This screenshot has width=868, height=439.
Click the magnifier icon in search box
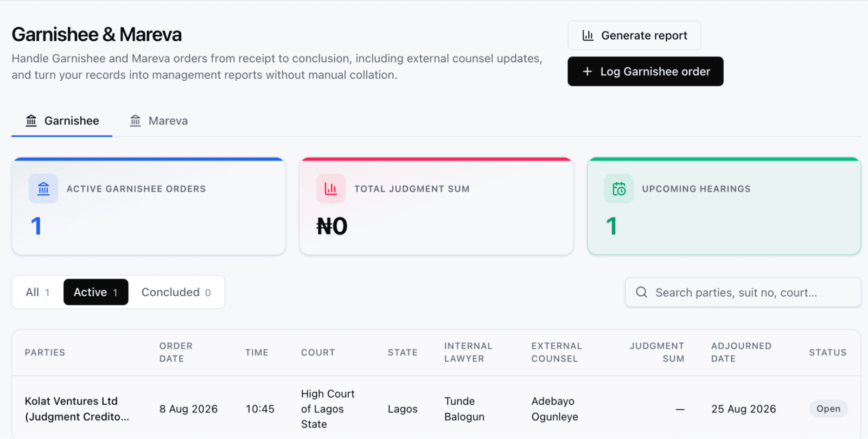(x=641, y=292)
